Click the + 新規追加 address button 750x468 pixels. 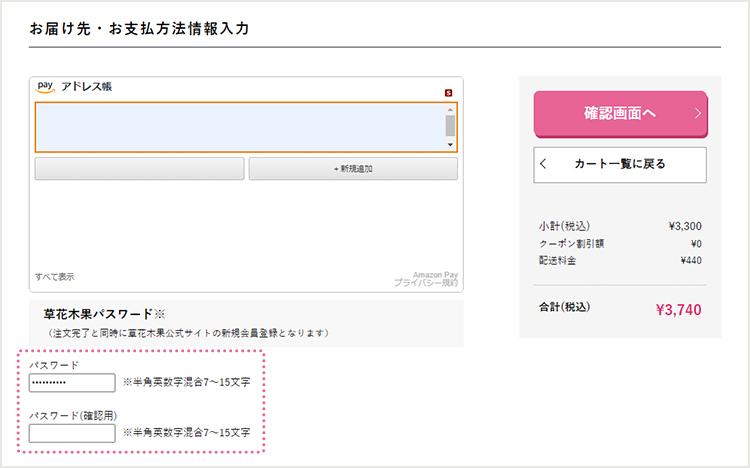click(x=353, y=168)
